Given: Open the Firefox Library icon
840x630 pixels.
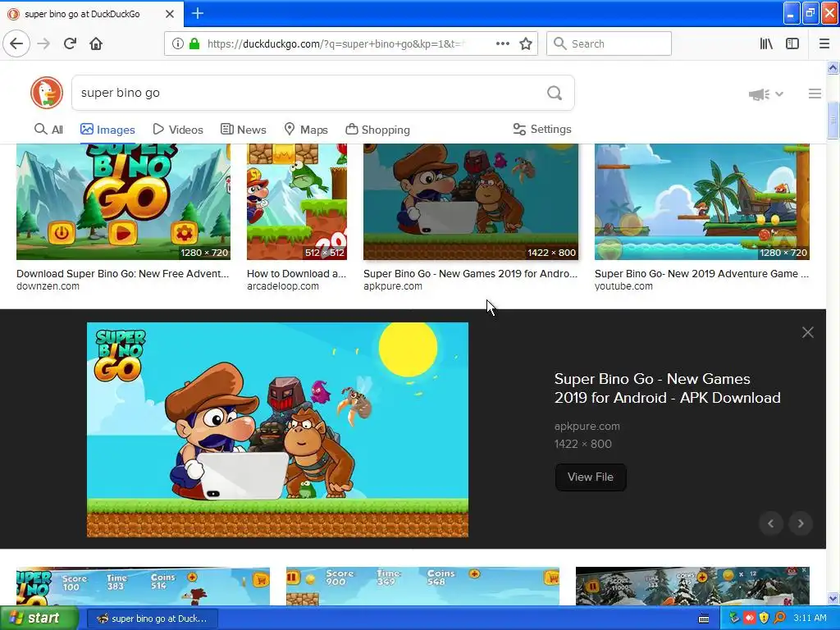Looking at the screenshot, I should point(766,43).
